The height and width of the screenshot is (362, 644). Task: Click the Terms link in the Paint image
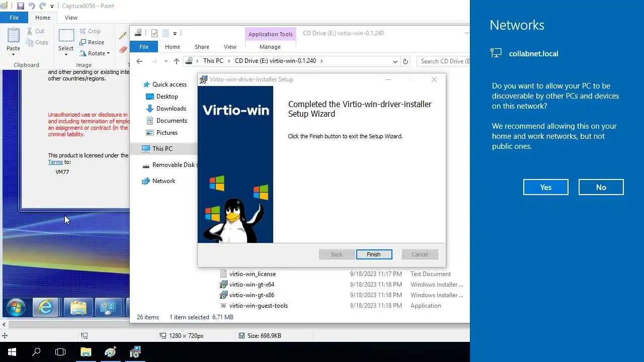(55, 162)
